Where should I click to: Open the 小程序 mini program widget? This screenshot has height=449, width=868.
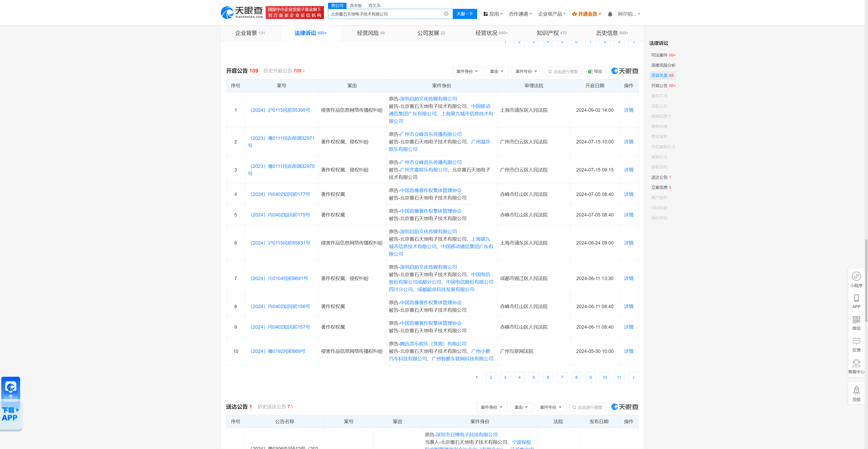[x=856, y=279]
